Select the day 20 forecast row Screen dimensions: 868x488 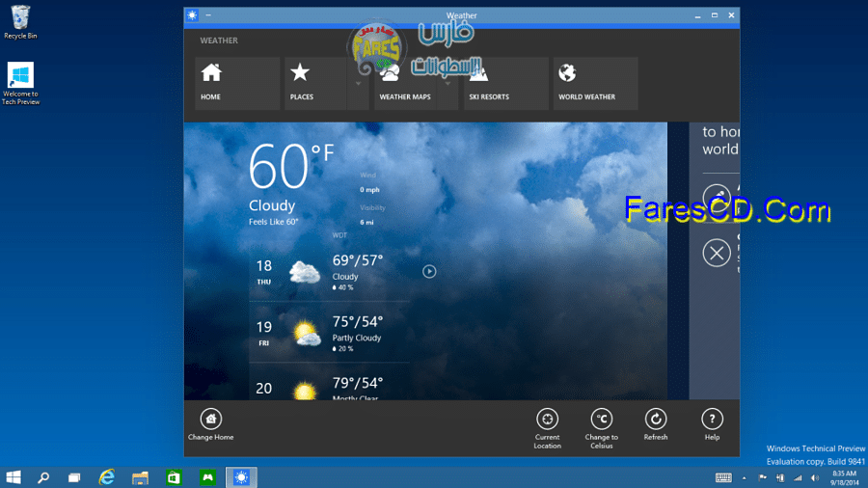pyautogui.click(x=330, y=384)
